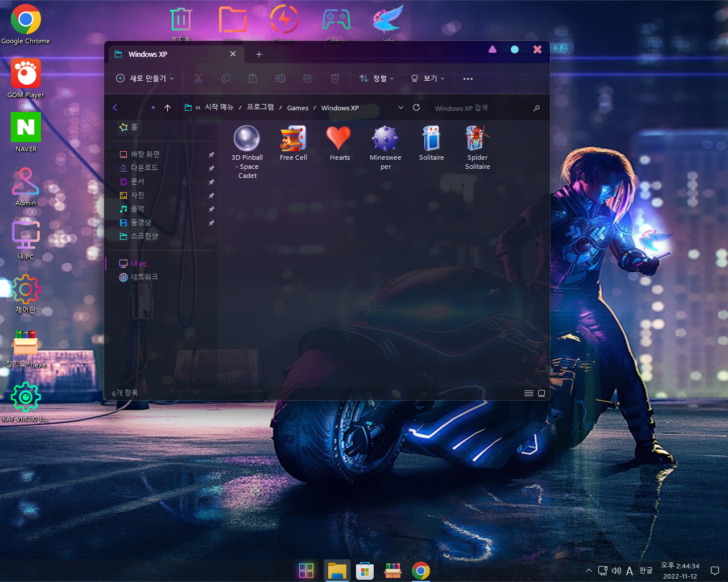
Task: Click the Solitaire game icon
Action: coord(431,143)
